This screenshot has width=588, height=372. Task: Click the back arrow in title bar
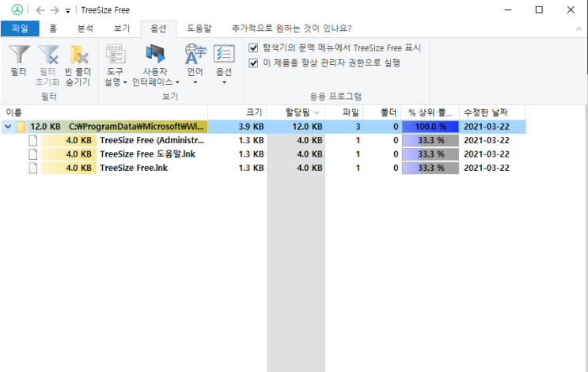(40, 10)
